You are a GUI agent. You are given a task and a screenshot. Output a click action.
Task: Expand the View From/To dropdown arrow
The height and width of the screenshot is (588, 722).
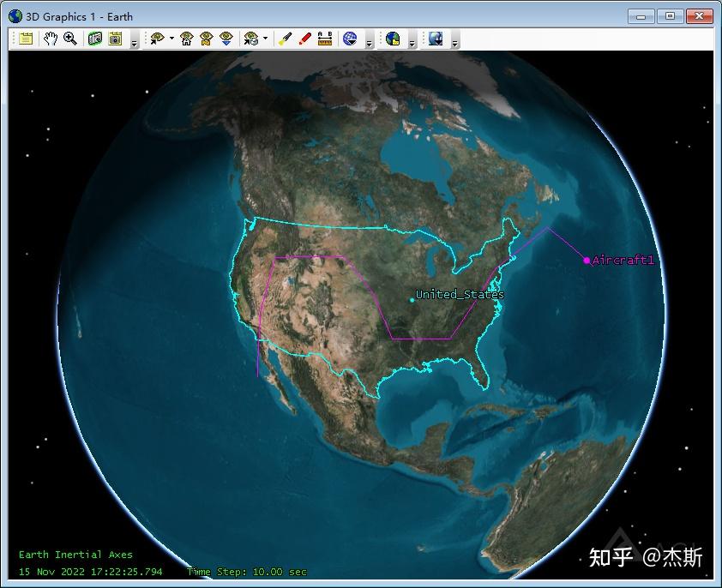171,39
